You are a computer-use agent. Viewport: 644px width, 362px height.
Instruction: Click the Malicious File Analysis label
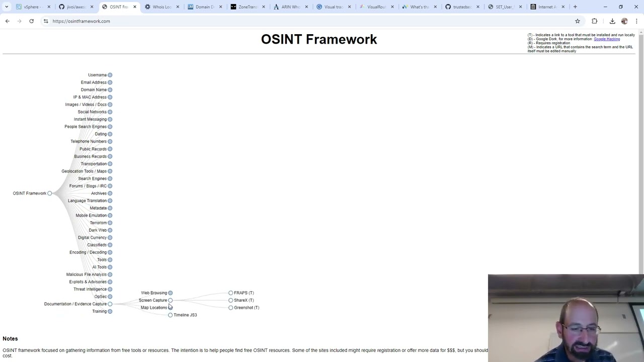(86, 275)
